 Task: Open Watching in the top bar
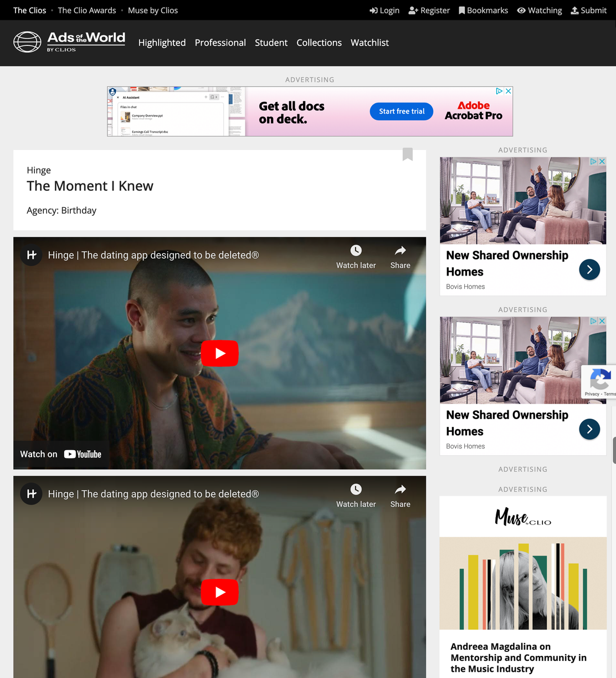click(540, 10)
